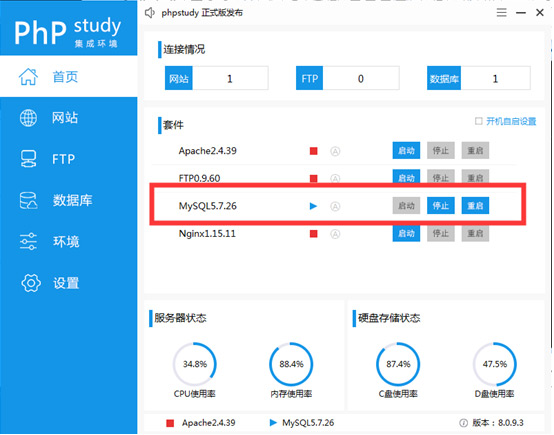Click the 版本：8.0.9.3 version text
Screen dimensions: 554x435
point(498,423)
